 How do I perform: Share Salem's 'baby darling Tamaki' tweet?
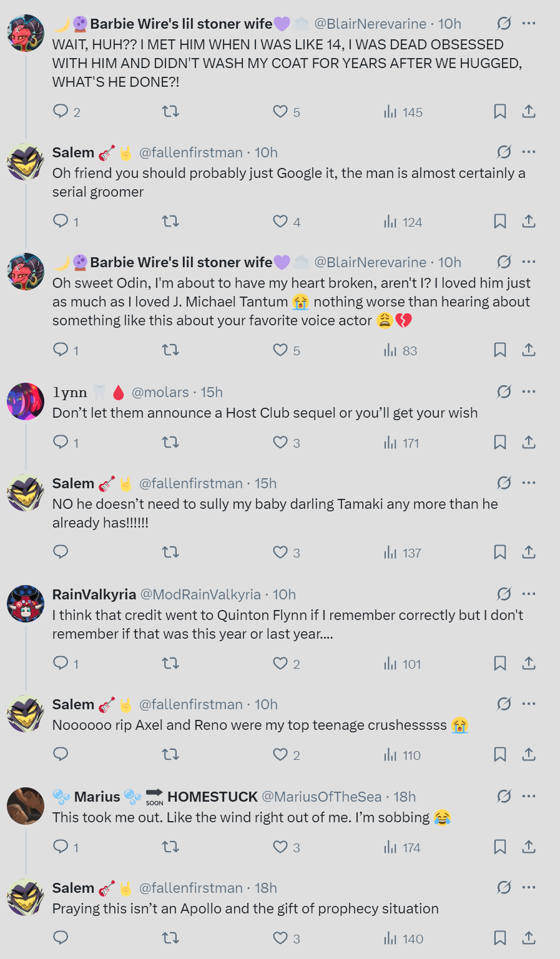pyautogui.click(x=529, y=553)
